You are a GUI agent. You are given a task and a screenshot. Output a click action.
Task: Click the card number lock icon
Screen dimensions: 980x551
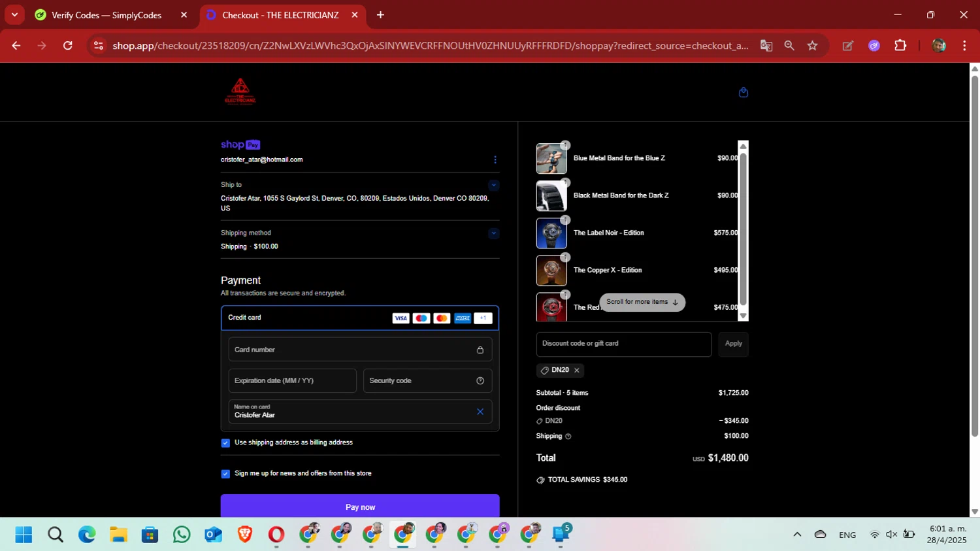[x=480, y=350]
